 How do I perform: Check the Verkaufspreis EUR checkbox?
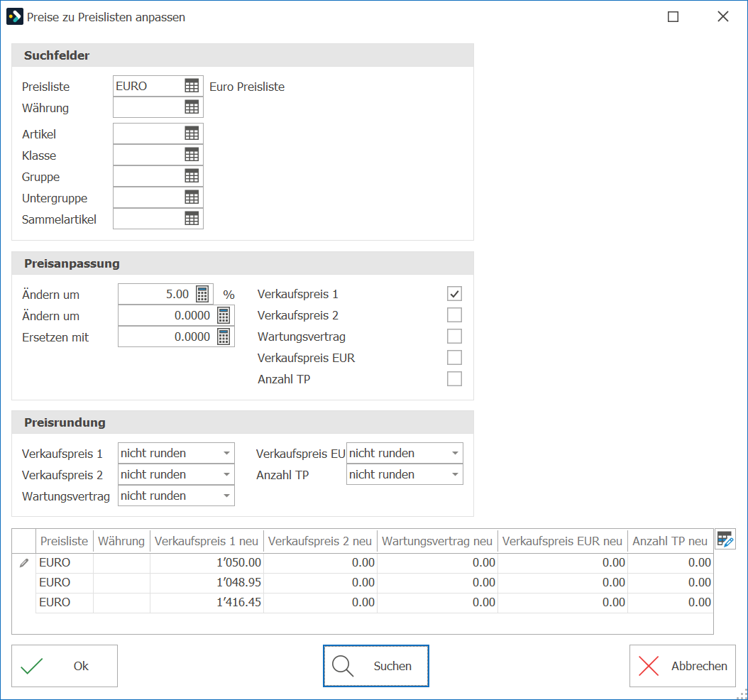[x=454, y=357]
